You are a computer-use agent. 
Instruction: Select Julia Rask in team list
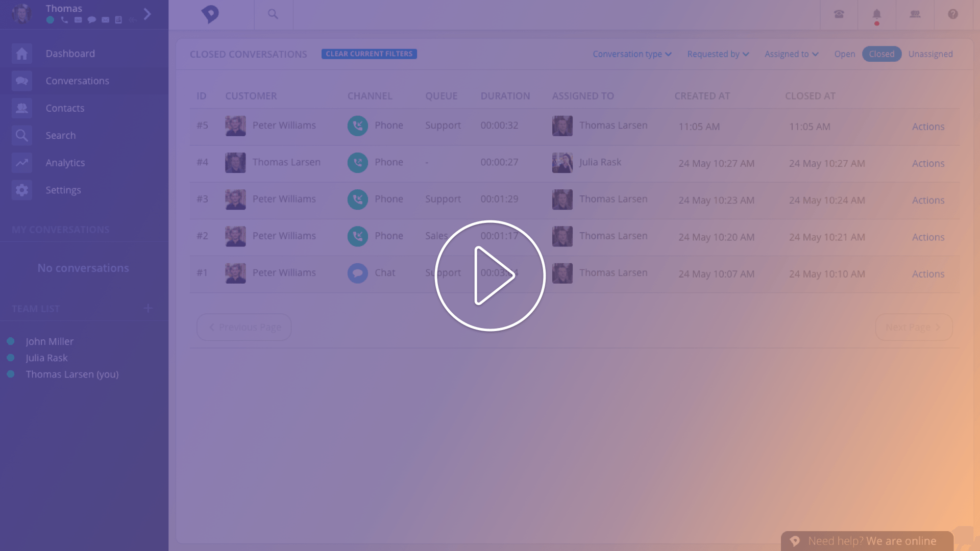[x=46, y=358]
